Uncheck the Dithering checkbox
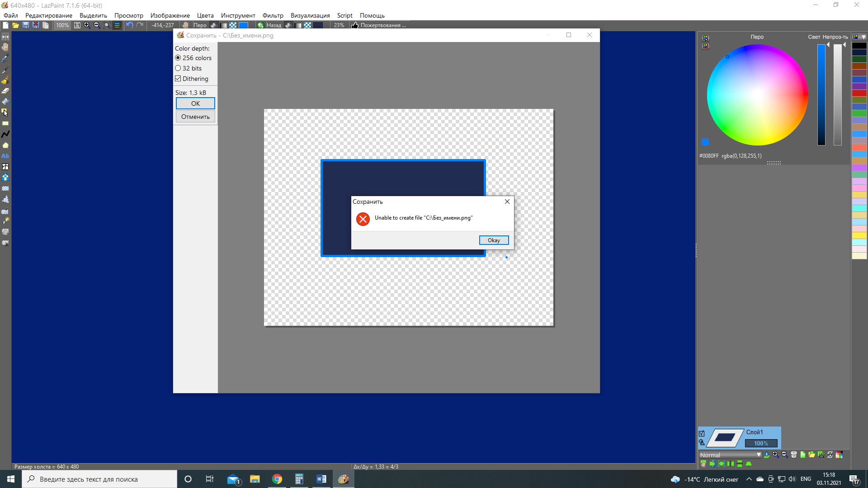 [x=178, y=78]
